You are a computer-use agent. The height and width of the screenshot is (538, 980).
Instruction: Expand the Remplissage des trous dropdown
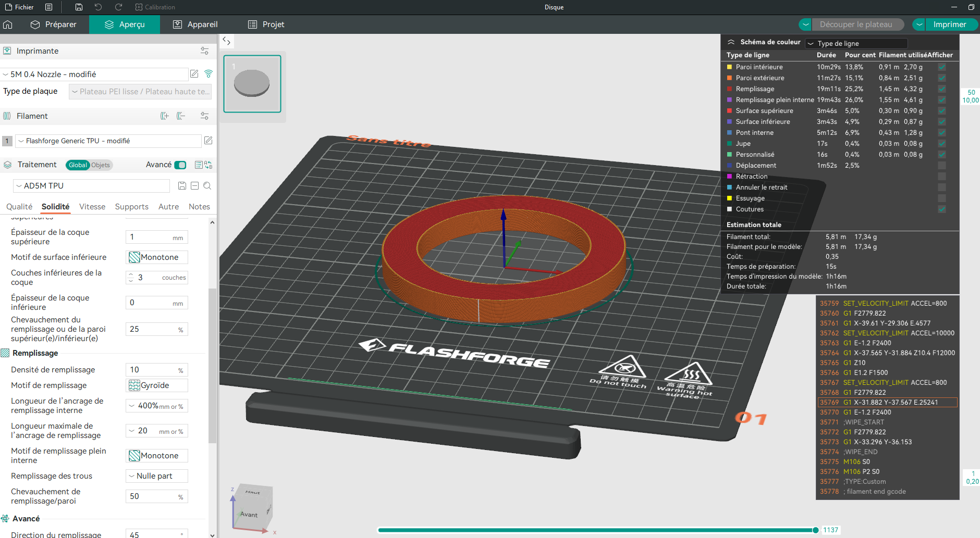[157, 476]
